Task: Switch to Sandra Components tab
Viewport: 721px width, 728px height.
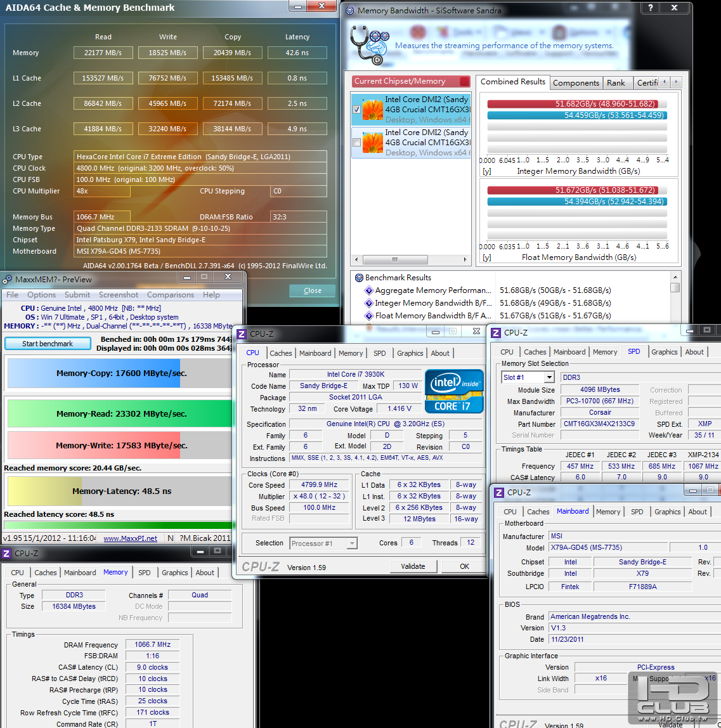Action: (576, 82)
